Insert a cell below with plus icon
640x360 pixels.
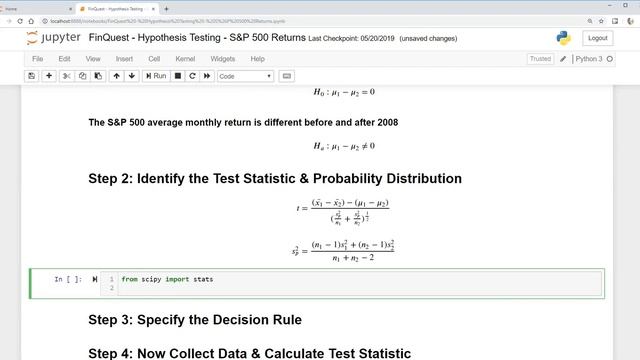tap(49, 76)
